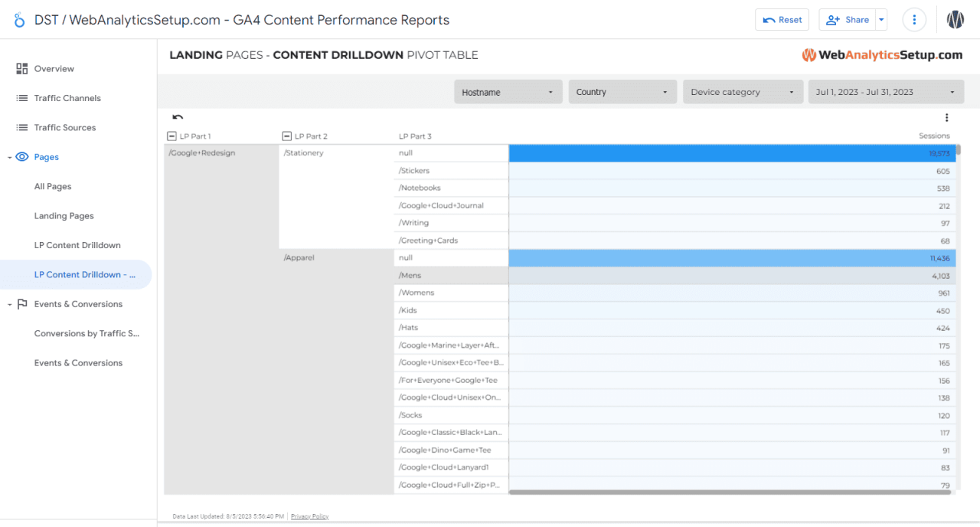
Task: Click the eye icon next to Pages
Action: pyautogui.click(x=23, y=156)
